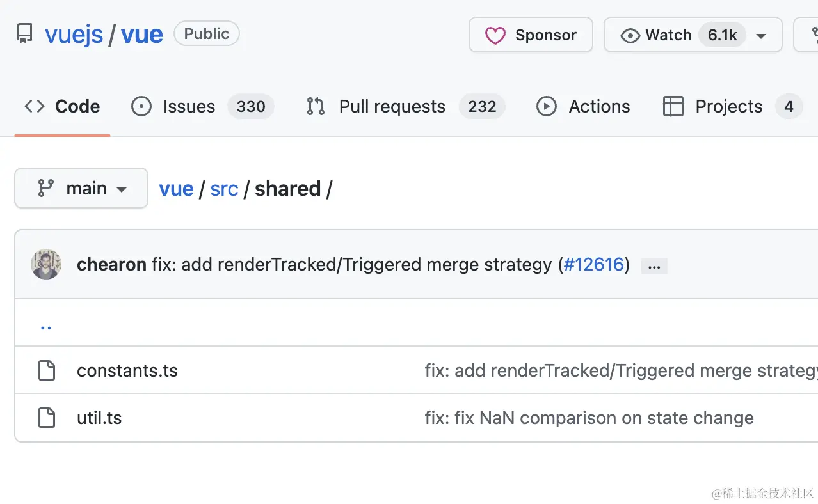The height and width of the screenshot is (504, 818).
Task: Expand the commit message ellipsis
Action: click(654, 266)
